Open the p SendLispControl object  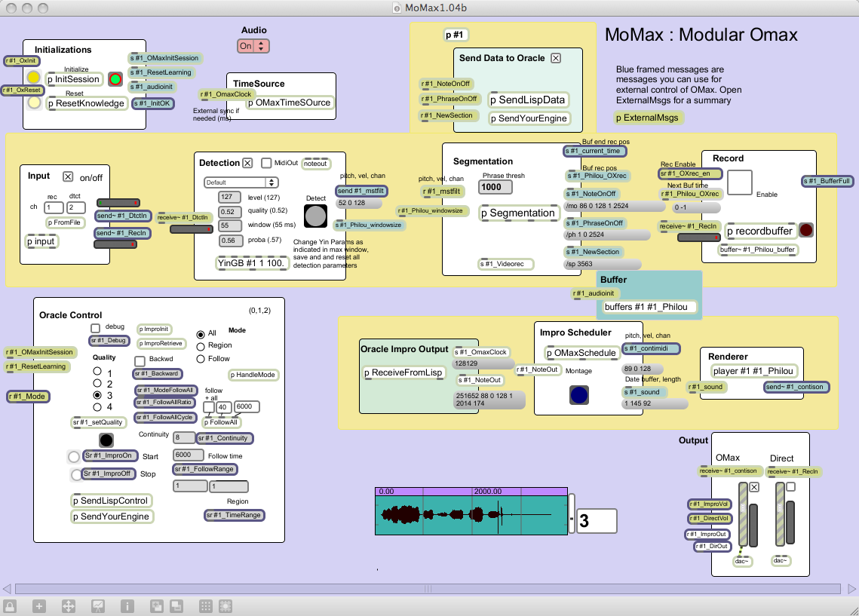110,501
